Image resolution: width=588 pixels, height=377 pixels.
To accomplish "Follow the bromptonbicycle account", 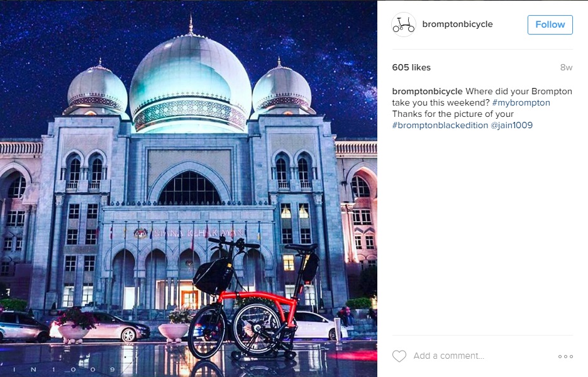I will [x=550, y=25].
